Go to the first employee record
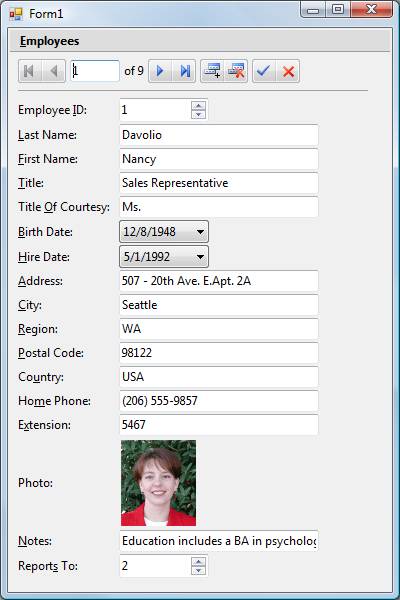Viewport: 400px width, 600px height. 29,71
